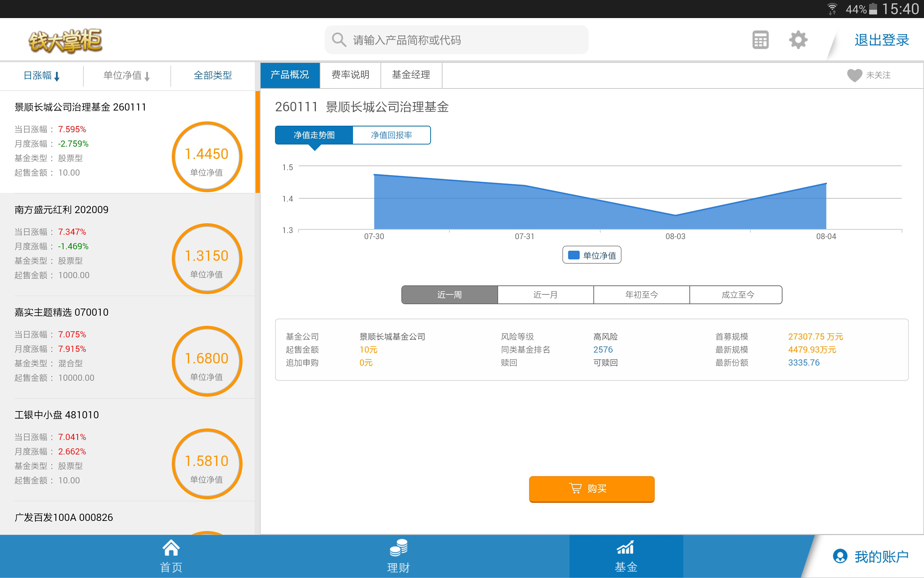Focus the product search input field
The image size is (924, 578).
coord(456,40)
